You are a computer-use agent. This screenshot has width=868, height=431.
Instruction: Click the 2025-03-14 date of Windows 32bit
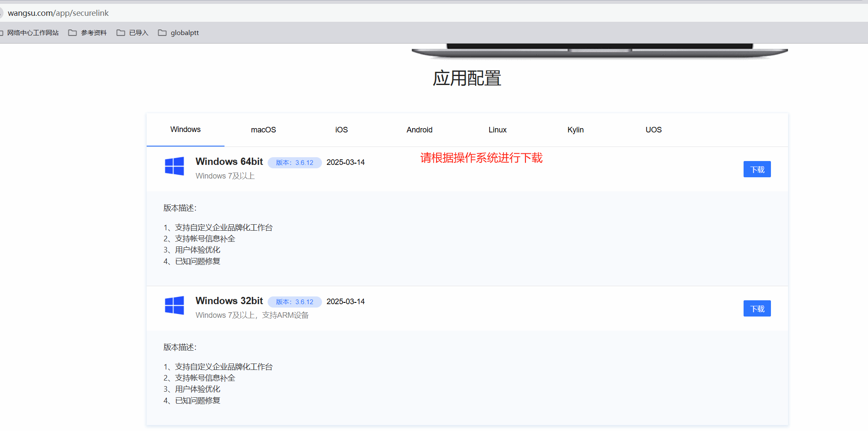coord(345,302)
